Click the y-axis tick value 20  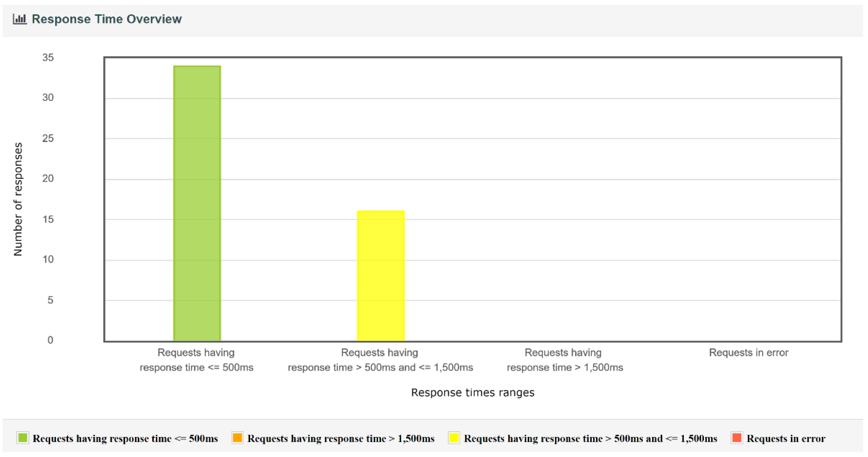coord(48,179)
